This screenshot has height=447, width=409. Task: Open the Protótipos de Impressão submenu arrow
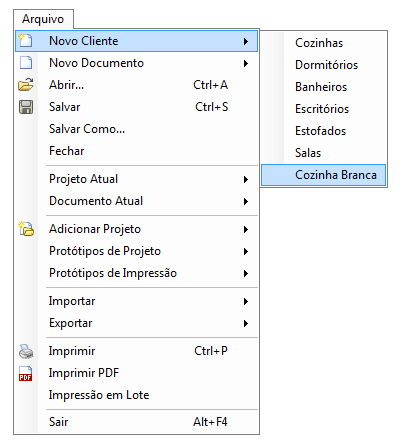(x=246, y=273)
